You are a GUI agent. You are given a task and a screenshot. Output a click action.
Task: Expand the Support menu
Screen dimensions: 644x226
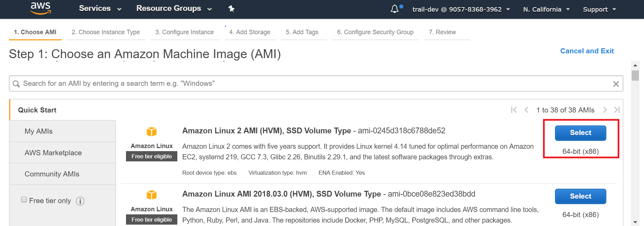point(599,9)
